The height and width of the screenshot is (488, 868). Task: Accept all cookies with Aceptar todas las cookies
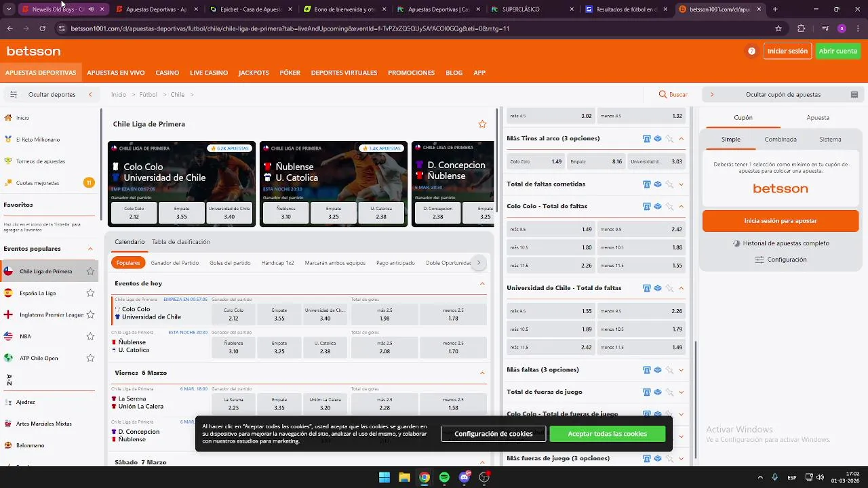coord(608,434)
